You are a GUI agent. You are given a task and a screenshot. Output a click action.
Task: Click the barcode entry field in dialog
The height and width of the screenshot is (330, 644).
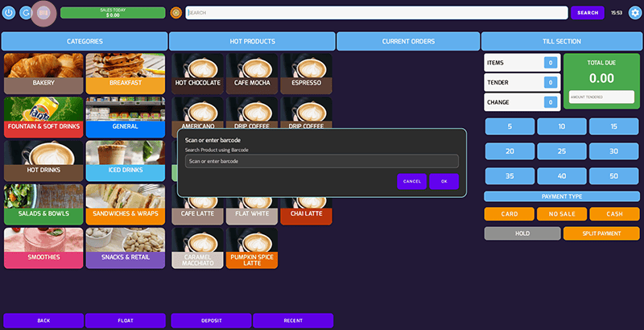[321, 161]
